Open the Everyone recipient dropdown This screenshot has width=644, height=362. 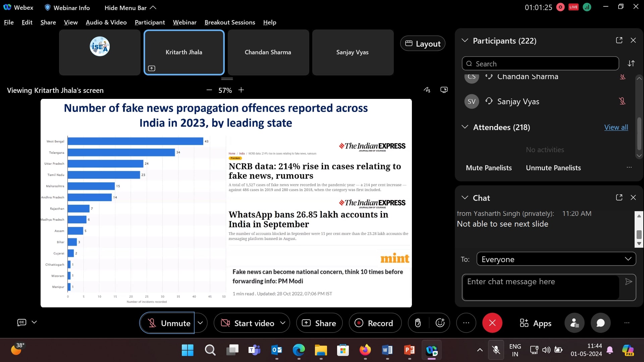click(x=556, y=259)
